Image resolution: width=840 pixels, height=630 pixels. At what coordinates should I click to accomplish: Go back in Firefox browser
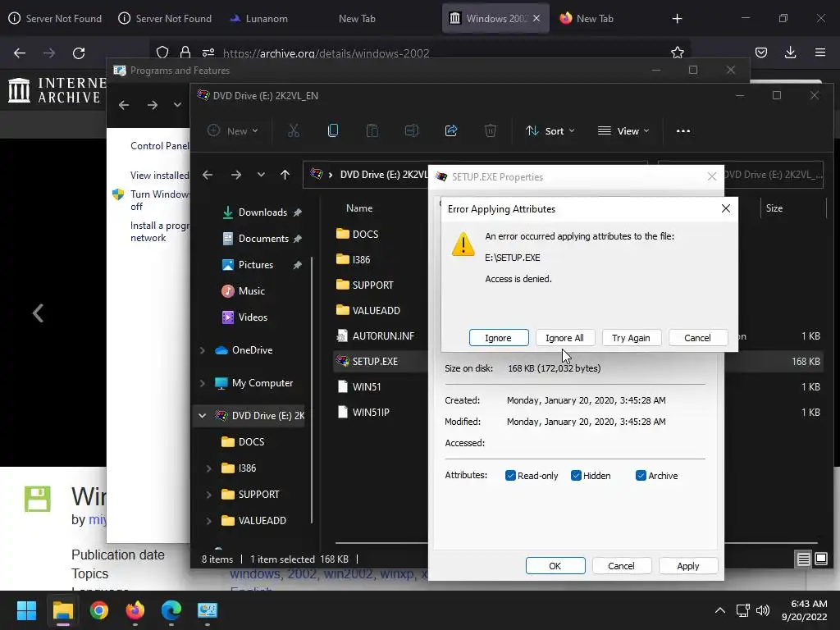coord(20,53)
